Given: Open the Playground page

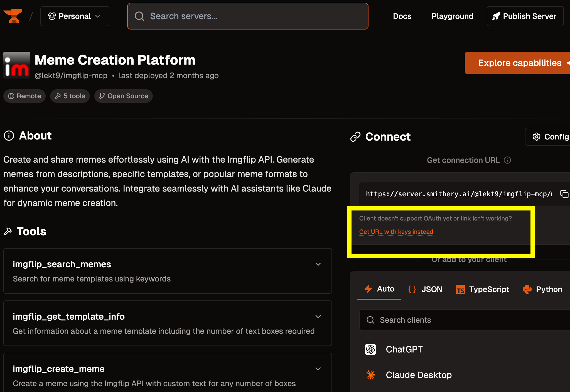Looking at the screenshot, I should tap(452, 16).
